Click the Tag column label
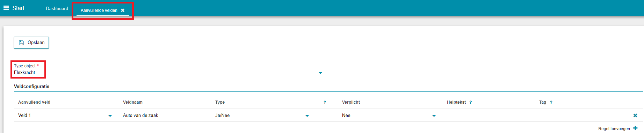Screen dimensions: 644x133 pyautogui.click(x=543, y=102)
